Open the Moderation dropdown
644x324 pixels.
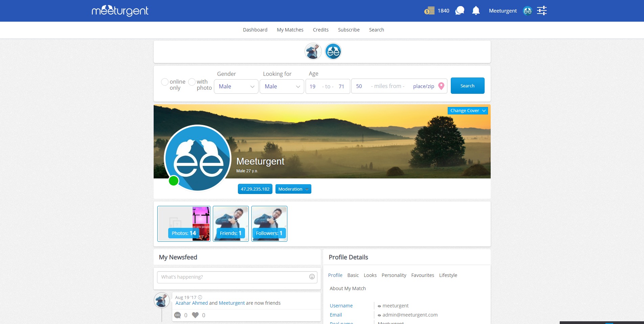click(x=293, y=189)
